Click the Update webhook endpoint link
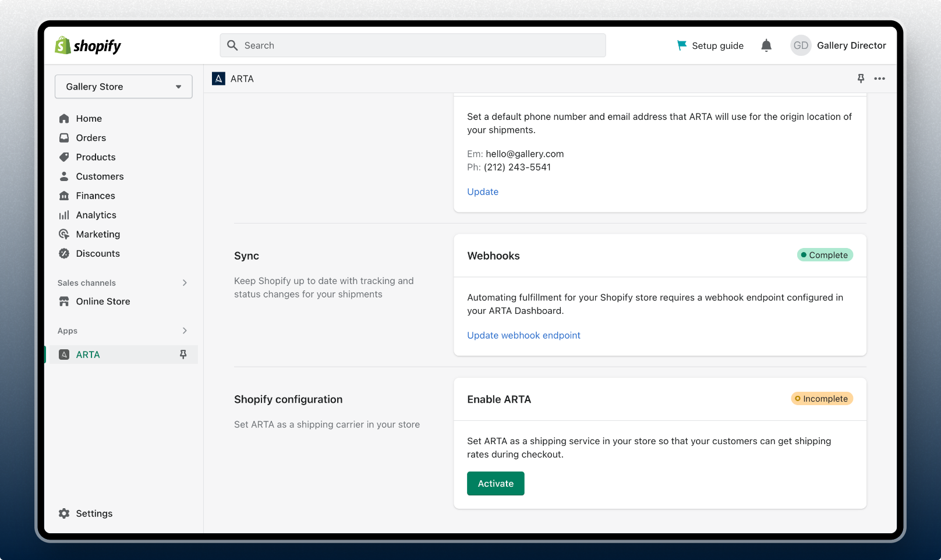Viewport: 941px width, 560px height. pos(523,335)
